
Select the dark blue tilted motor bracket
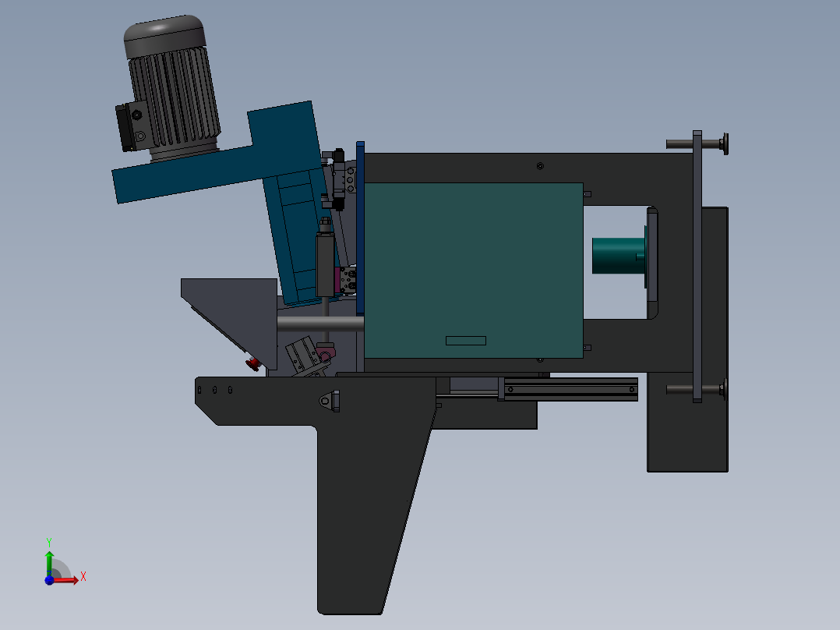click(x=225, y=161)
